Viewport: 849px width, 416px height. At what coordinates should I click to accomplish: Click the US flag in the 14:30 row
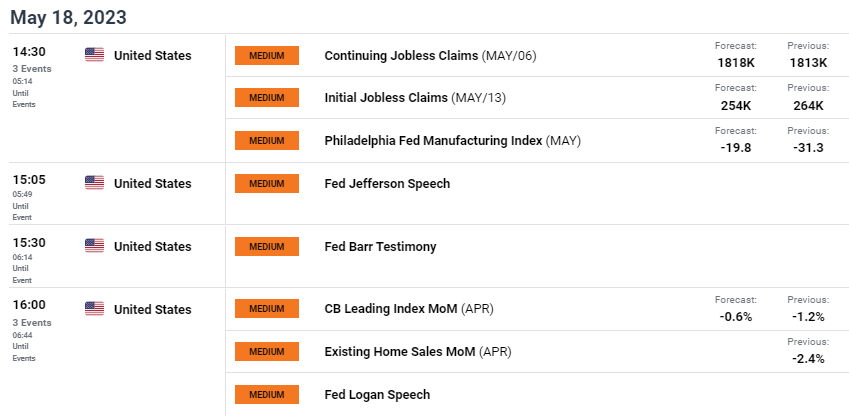[x=94, y=55]
